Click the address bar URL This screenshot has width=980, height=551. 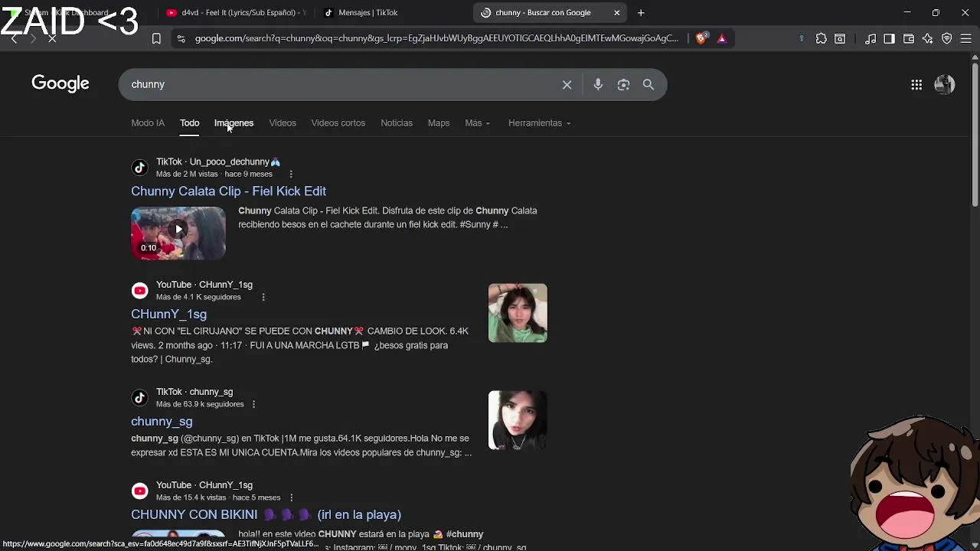[x=436, y=38]
